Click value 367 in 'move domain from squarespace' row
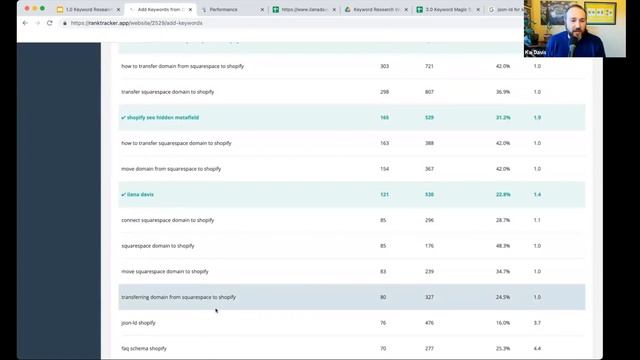The width and height of the screenshot is (640, 360). point(429,169)
